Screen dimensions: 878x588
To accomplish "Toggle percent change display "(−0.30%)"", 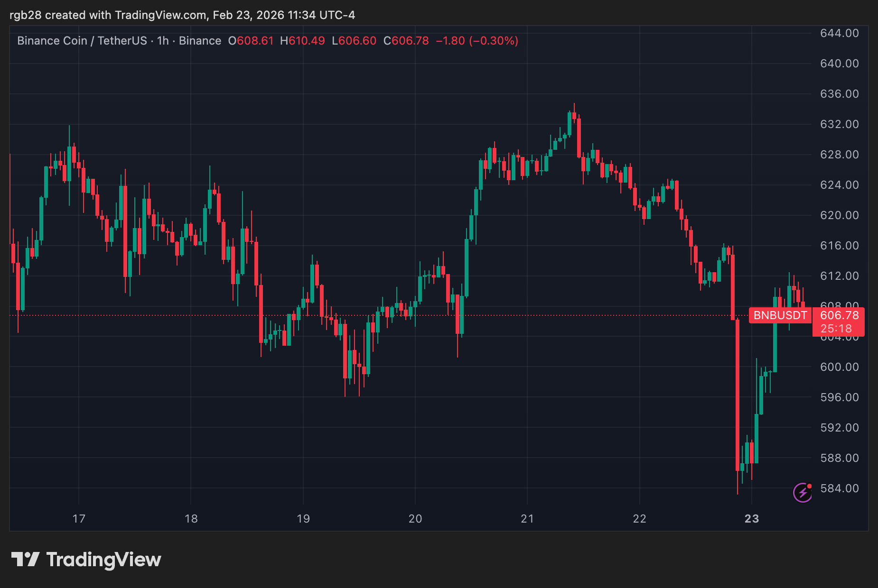I will (x=492, y=41).
